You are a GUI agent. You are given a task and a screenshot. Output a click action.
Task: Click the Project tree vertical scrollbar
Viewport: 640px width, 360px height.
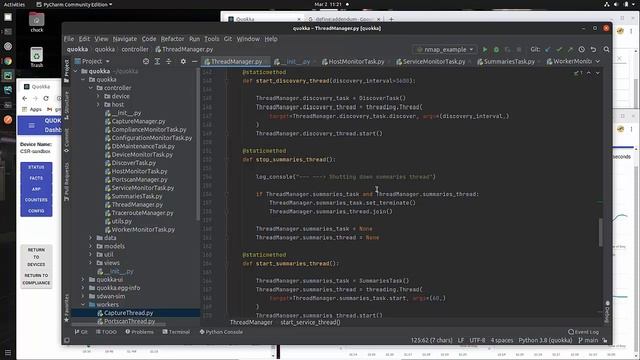(x=198, y=145)
